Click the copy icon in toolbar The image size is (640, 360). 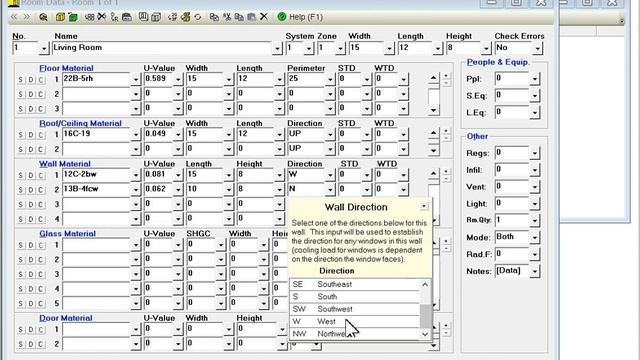coord(214,17)
